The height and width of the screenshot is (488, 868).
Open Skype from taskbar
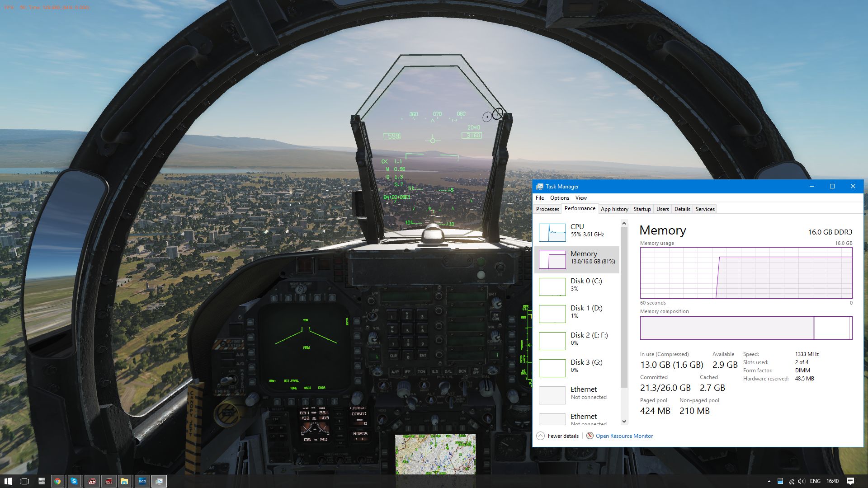pos(74,481)
